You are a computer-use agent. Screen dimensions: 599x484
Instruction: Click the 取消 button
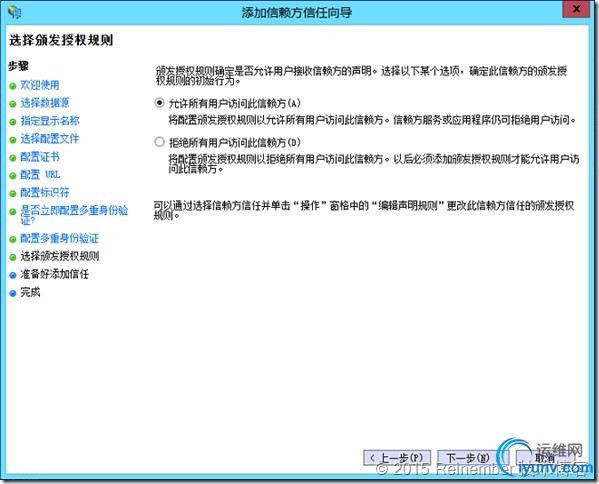tap(545, 458)
